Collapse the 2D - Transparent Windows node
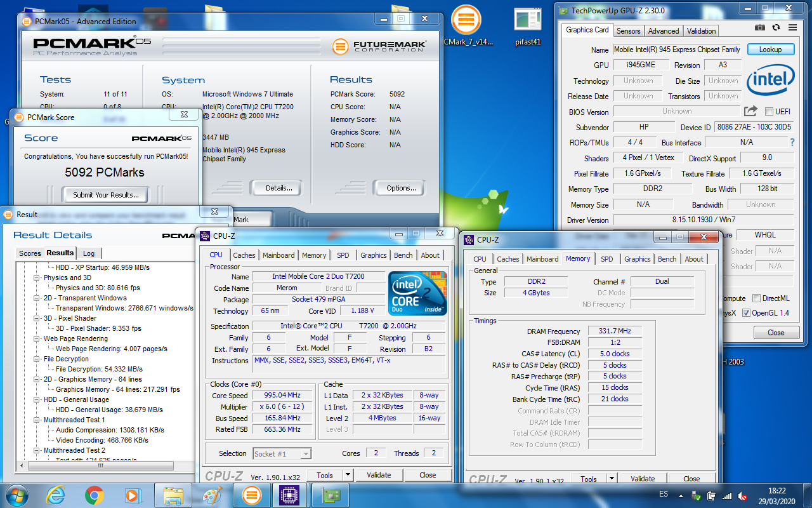 click(37, 298)
